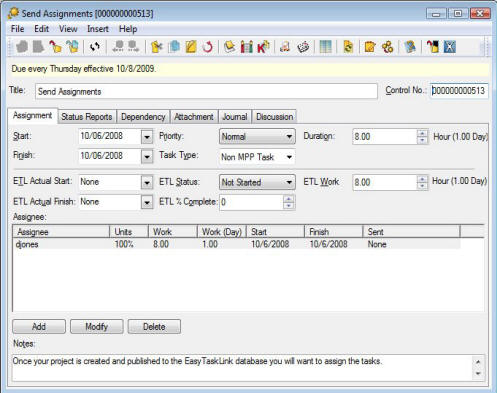
Task: Click the yellow notepad paste icon
Action: (x=191, y=47)
